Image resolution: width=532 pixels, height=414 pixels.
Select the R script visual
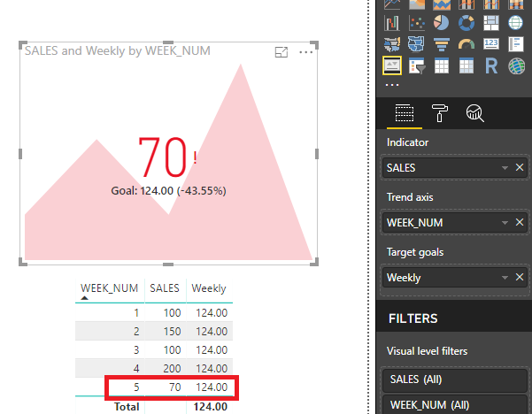tap(491, 65)
